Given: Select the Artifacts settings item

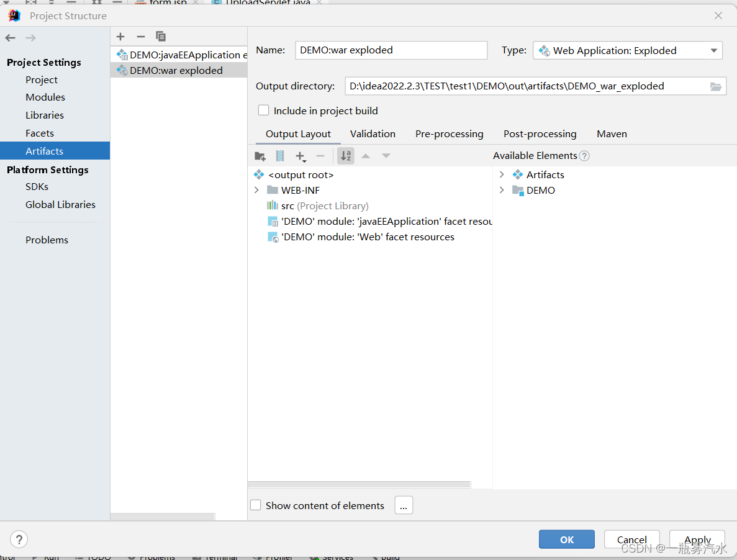Looking at the screenshot, I should tap(55, 151).
